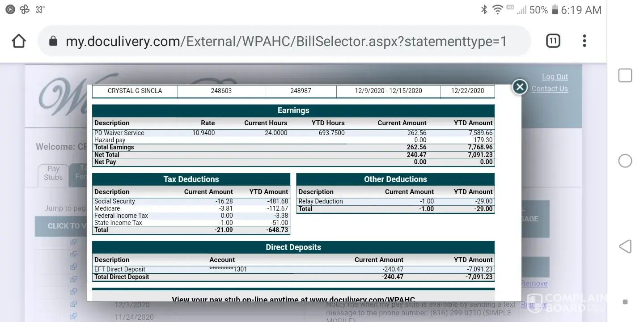Viewport: 644px width, 322px height.
Task: Open Chrome's three-dot overflow menu
Action: tap(584, 41)
